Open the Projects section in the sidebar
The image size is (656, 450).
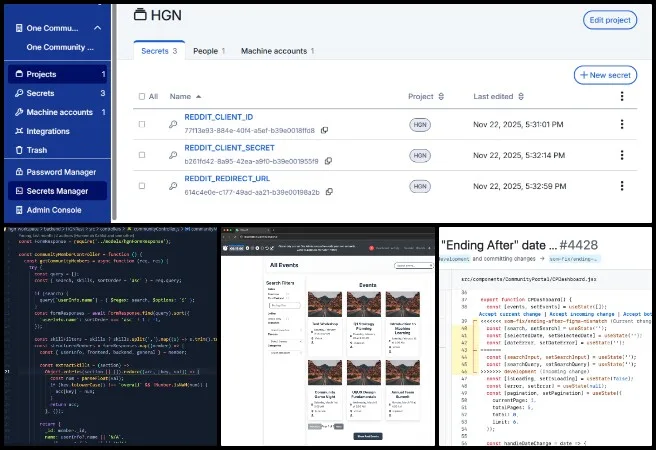click(x=57, y=74)
